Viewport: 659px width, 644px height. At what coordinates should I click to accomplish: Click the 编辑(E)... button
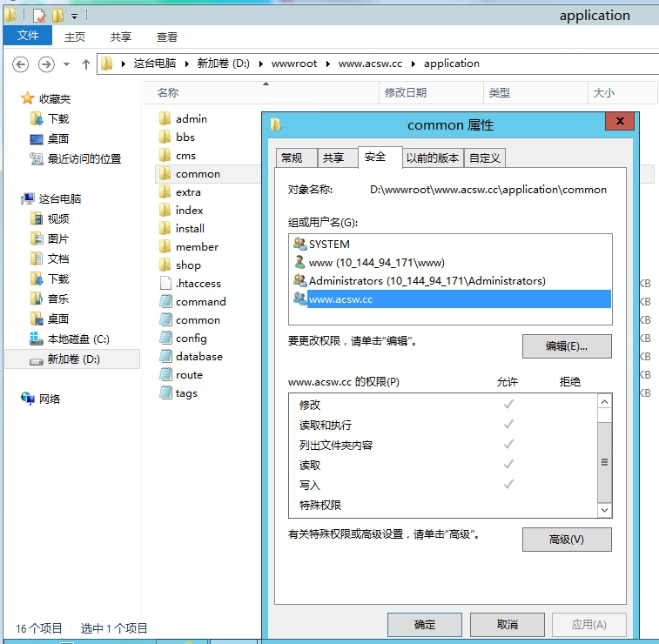pos(566,345)
